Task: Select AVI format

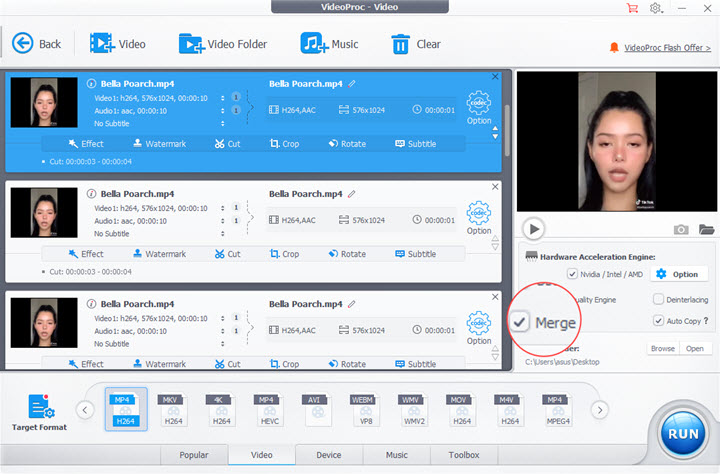Action: tap(317, 409)
